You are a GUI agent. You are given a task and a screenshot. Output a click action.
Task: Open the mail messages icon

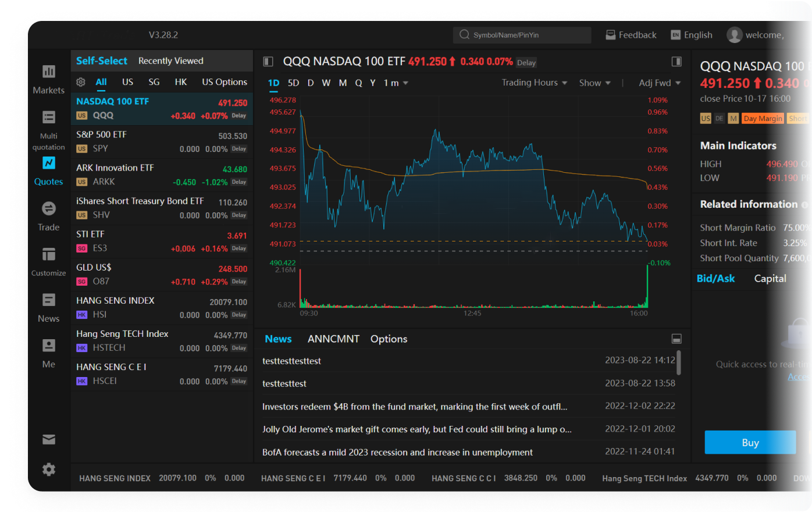(x=49, y=439)
